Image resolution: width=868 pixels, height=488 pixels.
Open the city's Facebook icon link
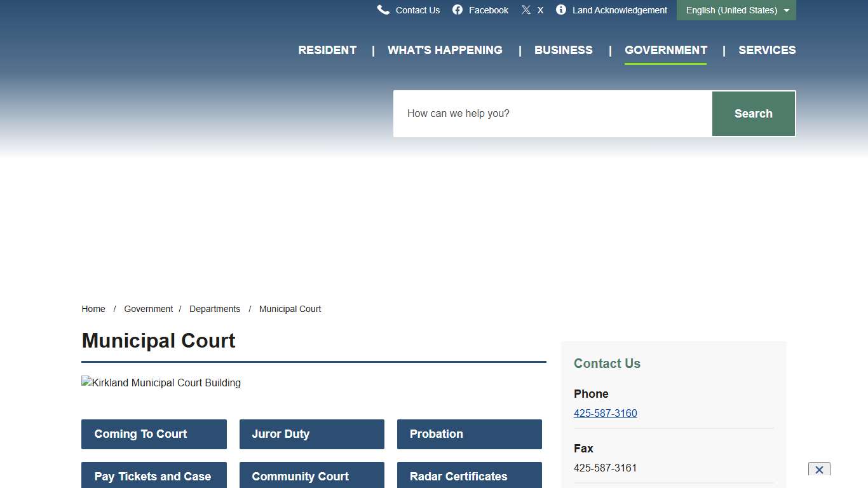[458, 10]
